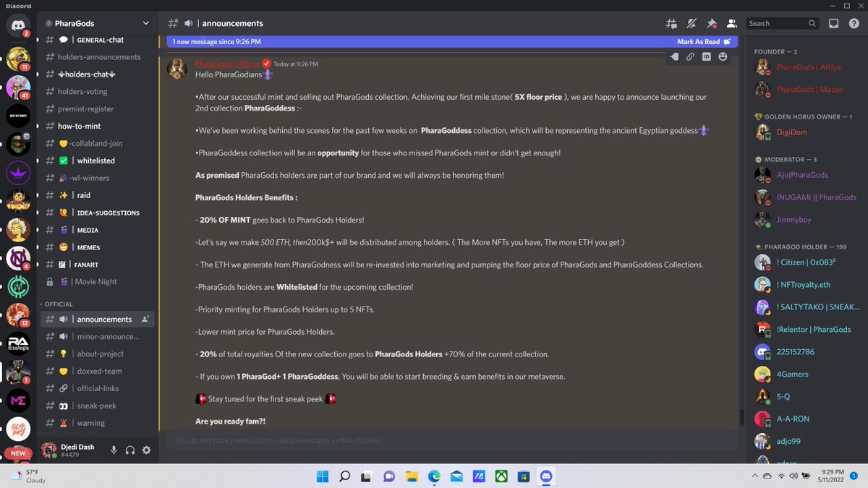Screen dimensions: 868x488
Task: Open File Explorer from taskbar
Action: [412, 476]
